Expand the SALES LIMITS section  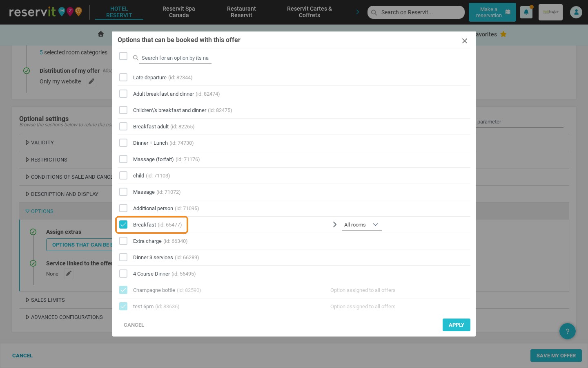pos(45,300)
